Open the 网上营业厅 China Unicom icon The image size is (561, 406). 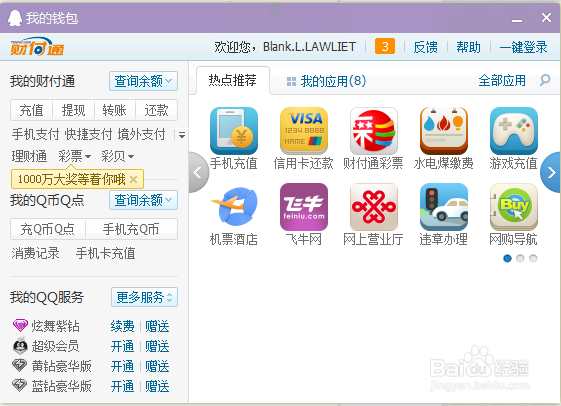[374, 207]
